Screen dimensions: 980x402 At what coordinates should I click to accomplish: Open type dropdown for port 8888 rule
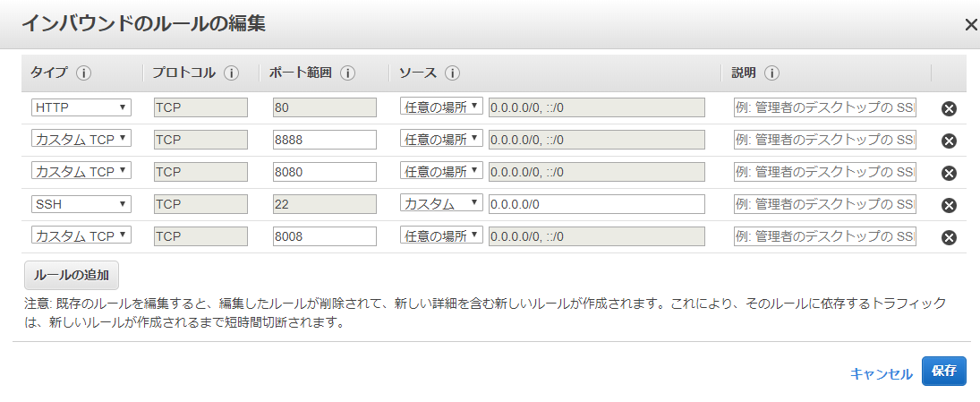81,140
